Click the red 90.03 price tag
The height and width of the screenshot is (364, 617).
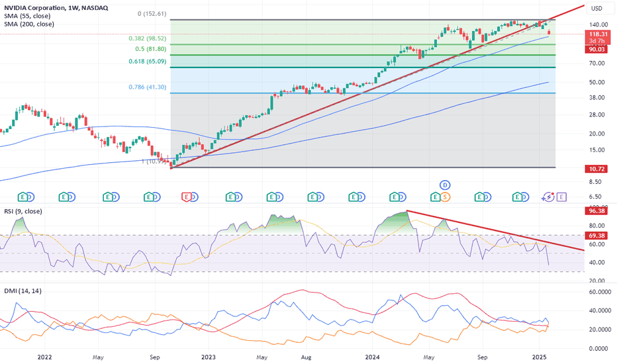click(x=596, y=49)
